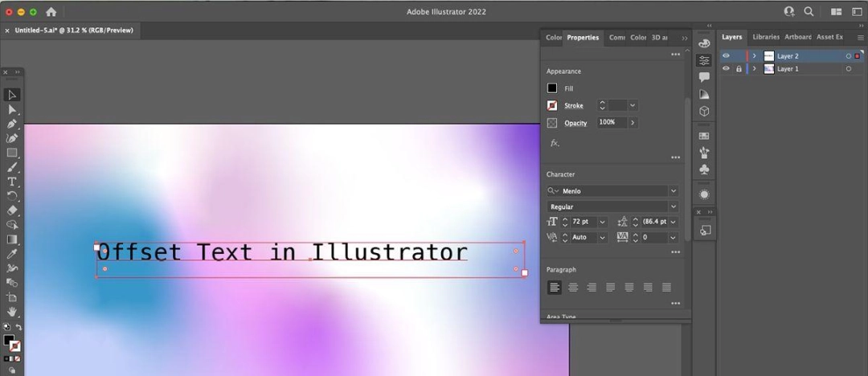Click the Stroke label link
This screenshot has width=868, height=376.
click(574, 106)
